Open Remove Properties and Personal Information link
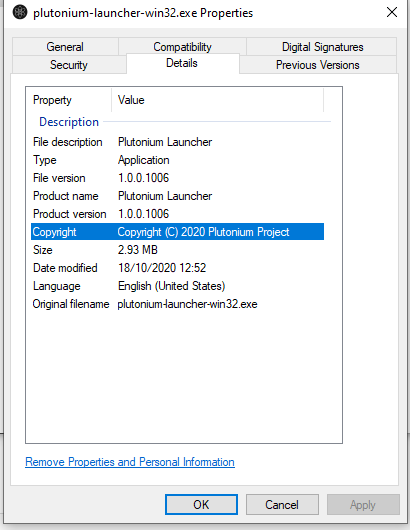The height and width of the screenshot is (530, 410). (130, 462)
